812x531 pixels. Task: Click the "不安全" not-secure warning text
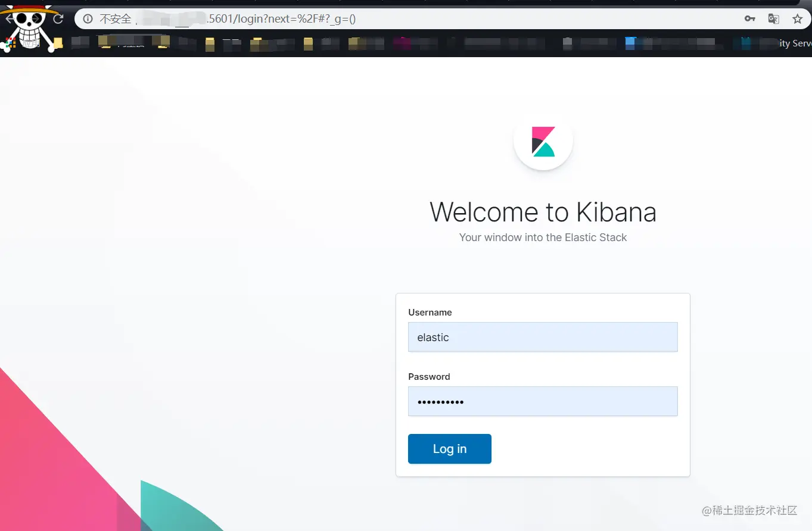tap(116, 19)
